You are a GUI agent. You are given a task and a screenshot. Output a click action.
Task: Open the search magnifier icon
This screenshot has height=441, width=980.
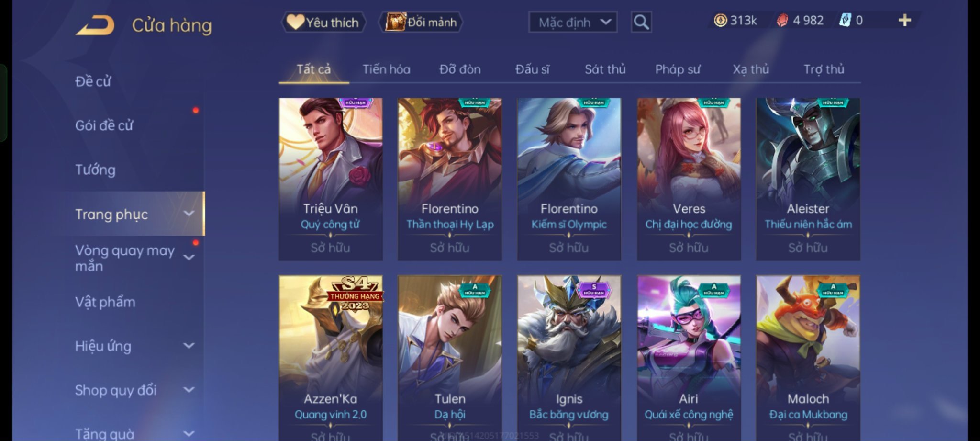pos(641,22)
